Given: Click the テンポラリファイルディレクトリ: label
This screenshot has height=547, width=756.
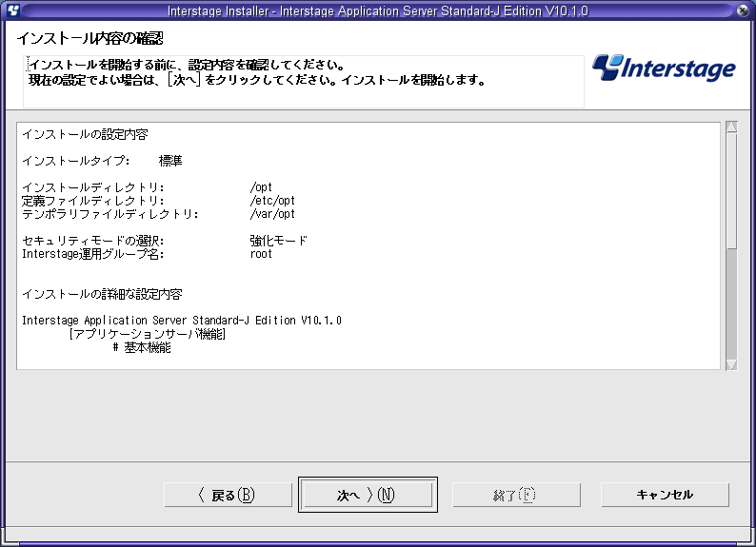Looking at the screenshot, I should tap(110, 214).
